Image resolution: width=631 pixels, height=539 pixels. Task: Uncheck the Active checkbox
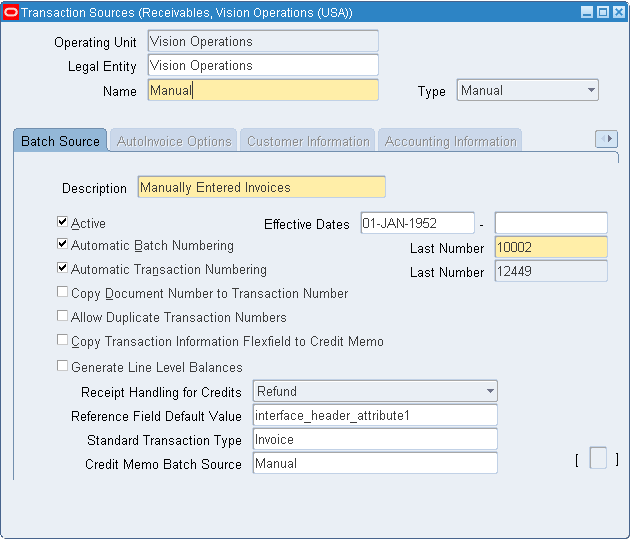(x=63, y=222)
